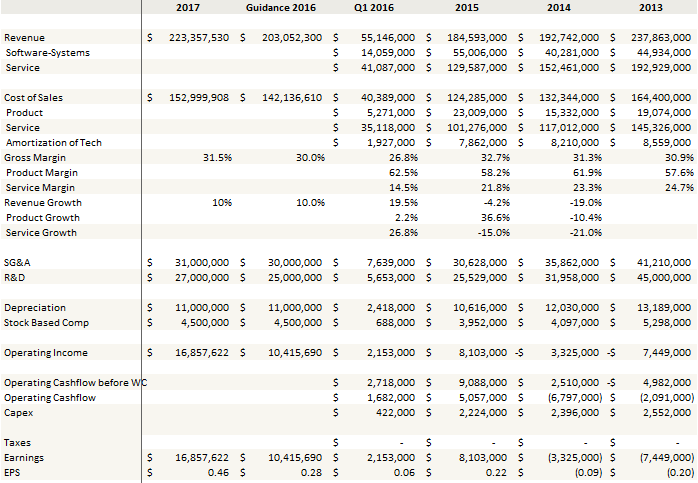
Task: Select the Amortization of Tech row label
Action: 53,143
